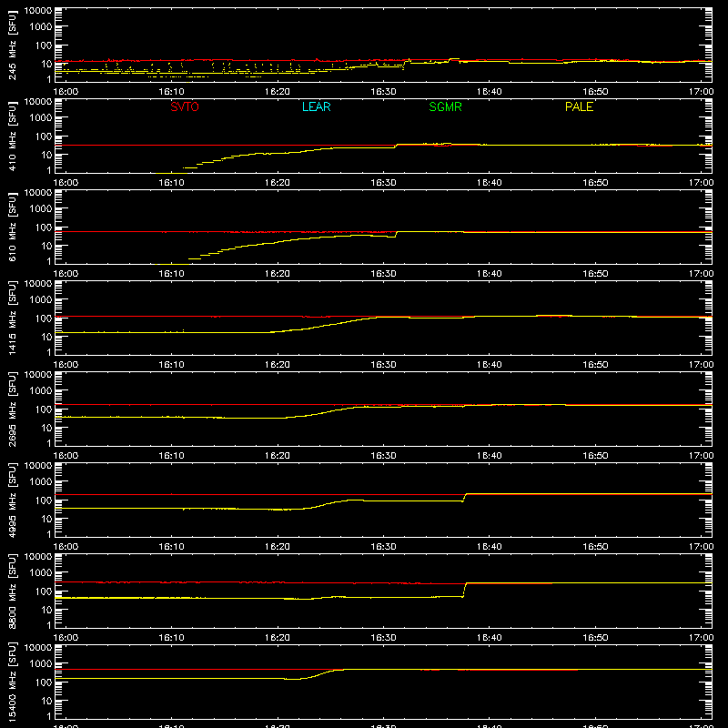Click the 100 value on the 610 MHz axis
The width and height of the screenshot is (728, 728).
[x=44, y=227]
